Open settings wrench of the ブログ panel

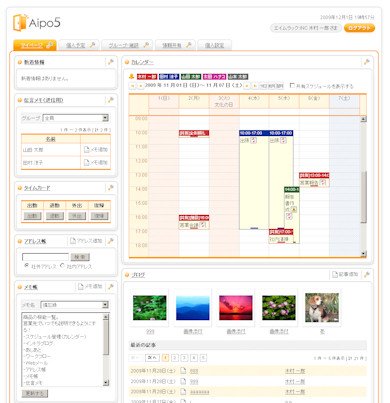367,275
